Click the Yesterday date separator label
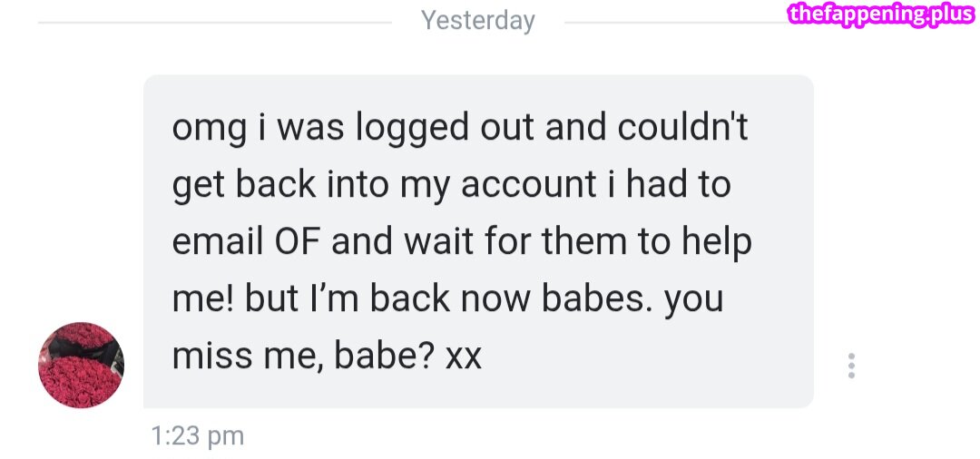Screen dimensions: 980x459 478,20
